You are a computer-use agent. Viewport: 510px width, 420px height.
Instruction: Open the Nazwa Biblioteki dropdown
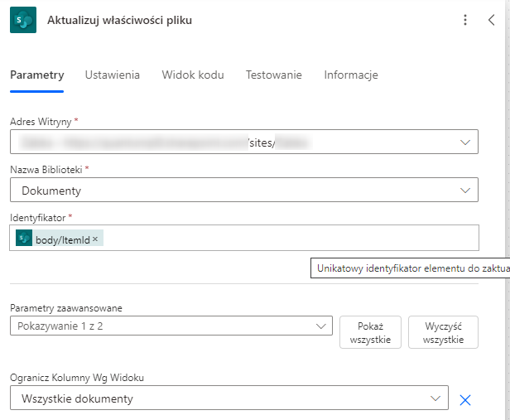[x=464, y=191]
